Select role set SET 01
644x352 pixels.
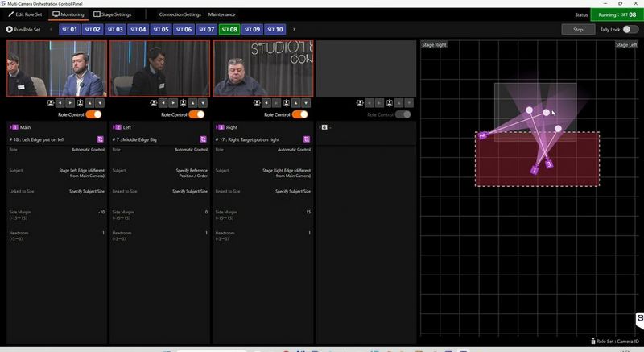coord(69,30)
